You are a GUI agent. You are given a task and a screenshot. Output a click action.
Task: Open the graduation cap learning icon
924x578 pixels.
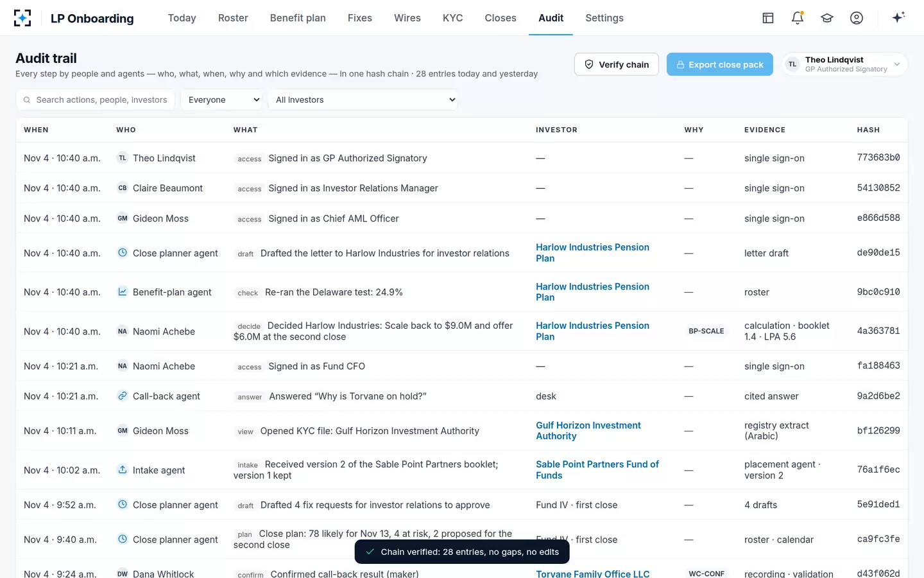827,18
